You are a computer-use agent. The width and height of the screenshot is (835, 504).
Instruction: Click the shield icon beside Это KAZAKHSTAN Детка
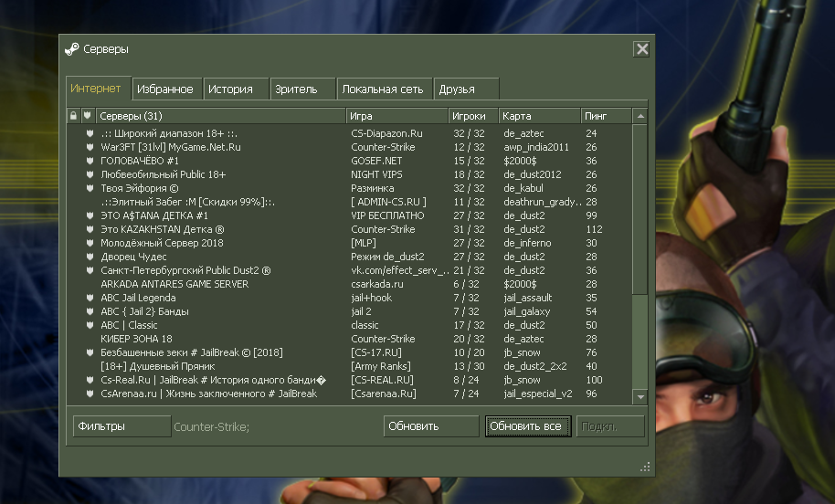click(90, 229)
